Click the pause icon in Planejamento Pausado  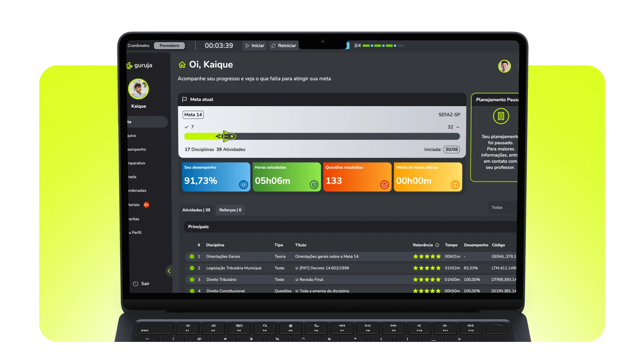coord(501,116)
